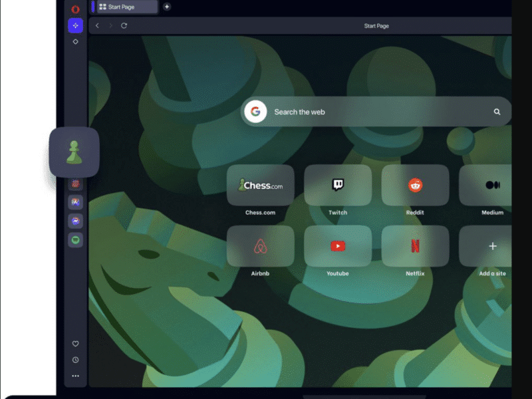Open the Twitch speed dial tile

[338, 186]
